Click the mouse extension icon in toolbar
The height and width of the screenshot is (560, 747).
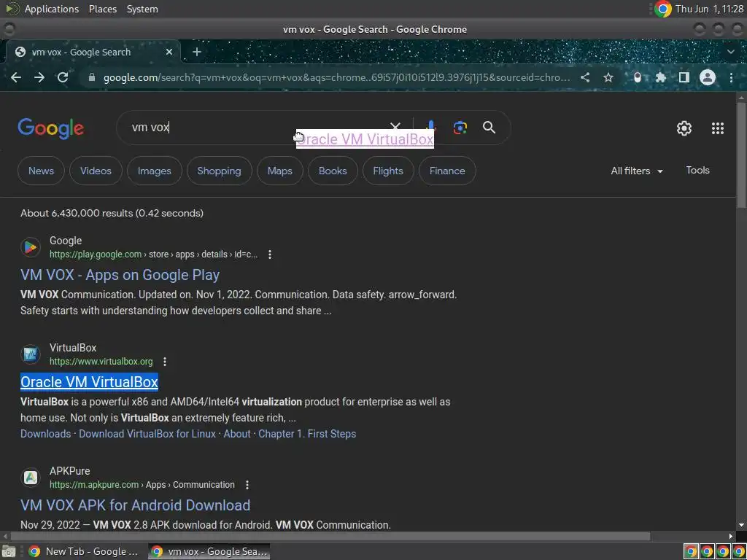638,77
